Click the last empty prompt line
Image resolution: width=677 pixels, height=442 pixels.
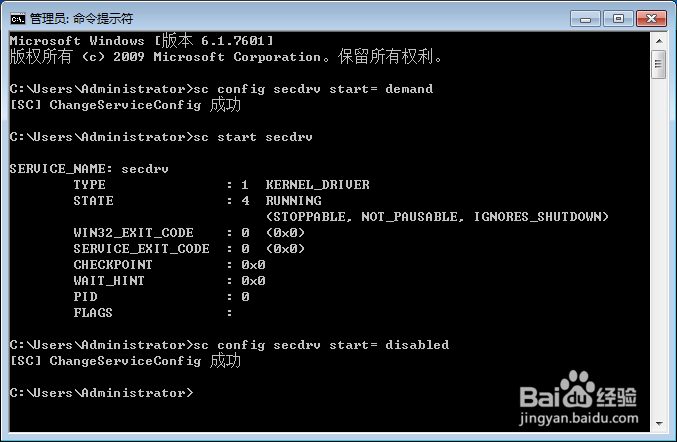click(x=101, y=393)
